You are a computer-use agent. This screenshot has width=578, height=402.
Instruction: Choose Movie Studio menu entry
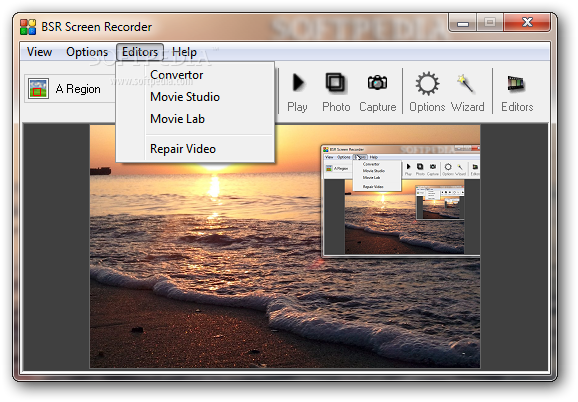click(185, 97)
